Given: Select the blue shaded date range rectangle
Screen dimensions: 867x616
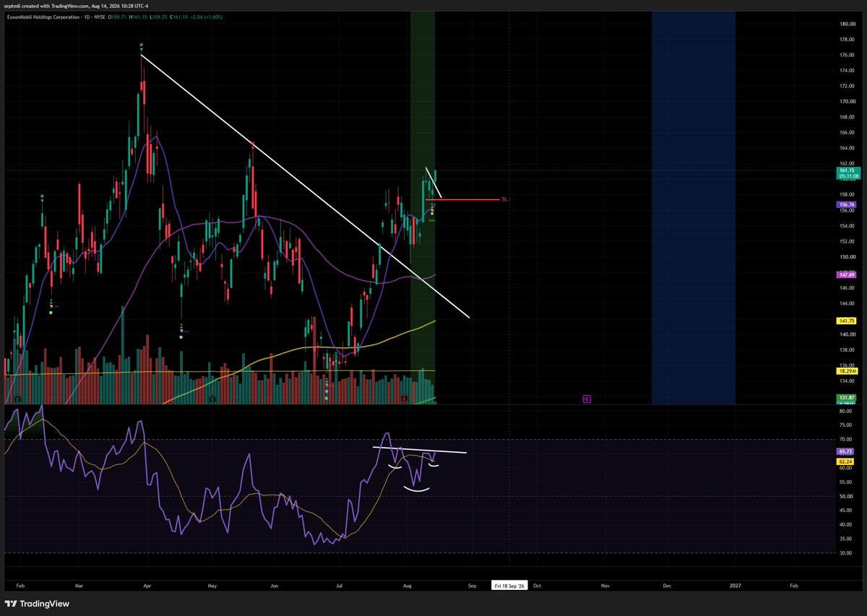Looking at the screenshot, I should [694, 208].
